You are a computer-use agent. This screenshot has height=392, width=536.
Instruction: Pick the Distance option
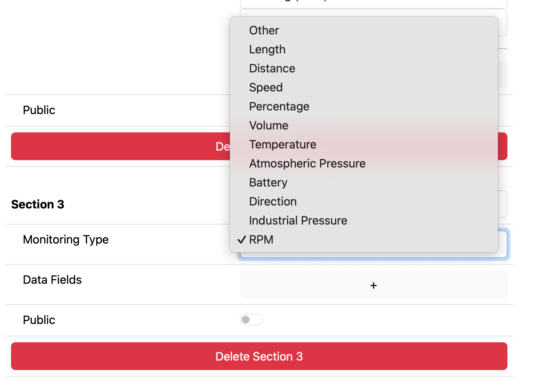click(x=272, y=68)
